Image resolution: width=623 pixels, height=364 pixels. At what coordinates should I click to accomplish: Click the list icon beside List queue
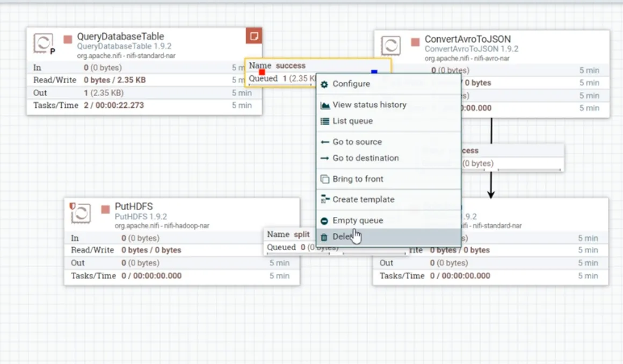[x=324, y=121]
